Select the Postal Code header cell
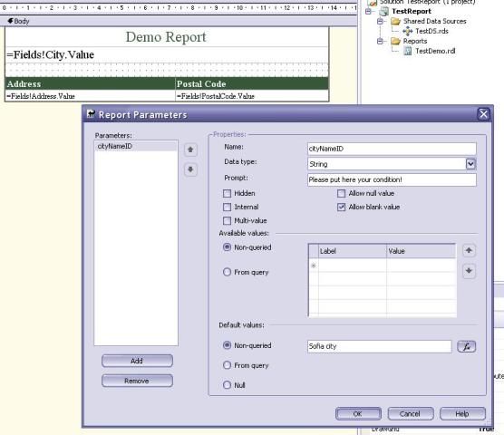This screenshot has height=435, width=504. tap(252, 84)
